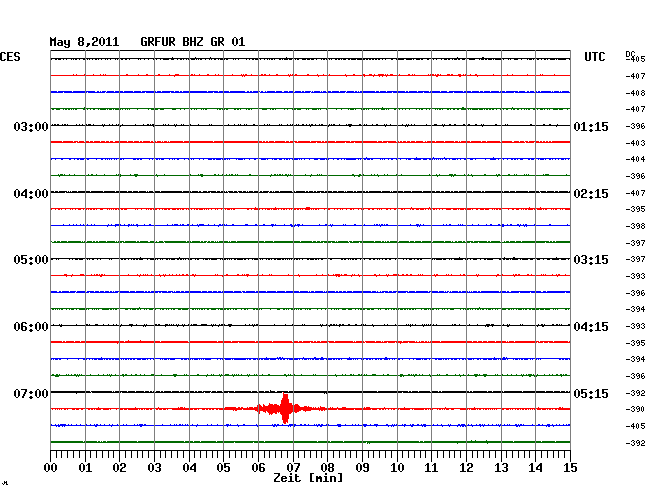Click the "03" minute axis label

click(x=154, y=467)
